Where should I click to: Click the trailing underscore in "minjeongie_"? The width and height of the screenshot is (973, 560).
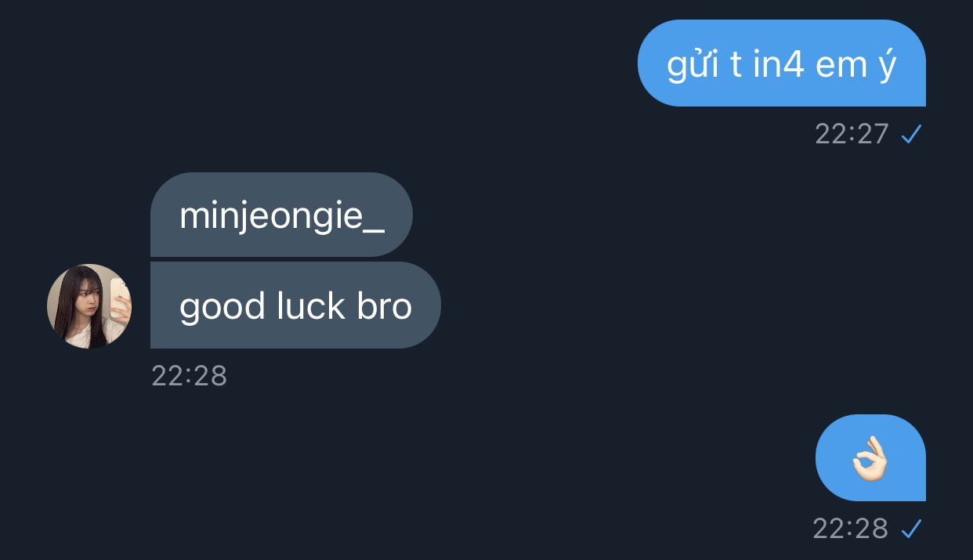click(374, 230)
